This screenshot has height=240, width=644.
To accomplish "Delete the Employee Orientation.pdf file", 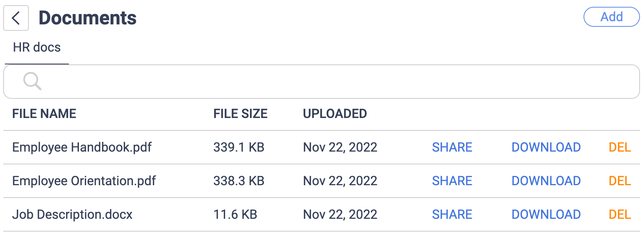I will click(x=620, y=181).
